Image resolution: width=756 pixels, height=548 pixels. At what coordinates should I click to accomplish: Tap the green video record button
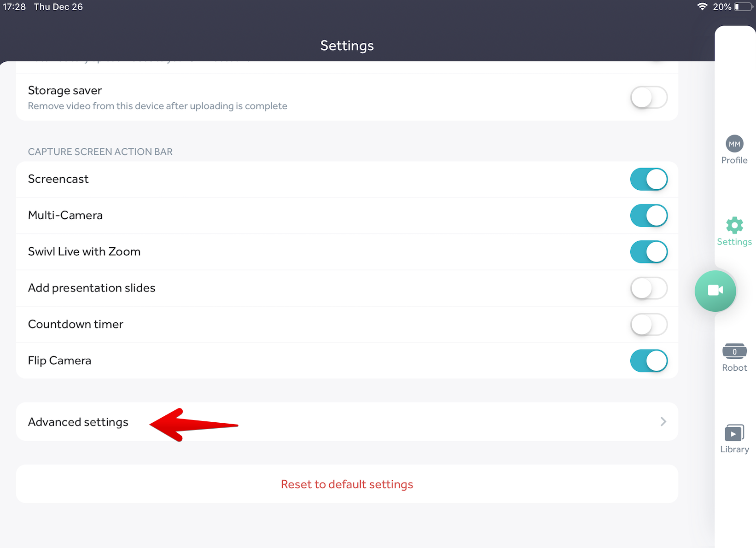coord(715,291)
